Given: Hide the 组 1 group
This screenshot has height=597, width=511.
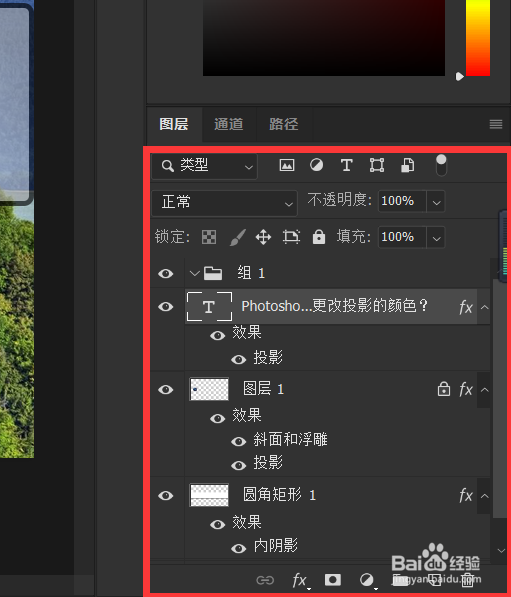Looking at the screenshot, I should pyautogui.click(x=166, y=273).
